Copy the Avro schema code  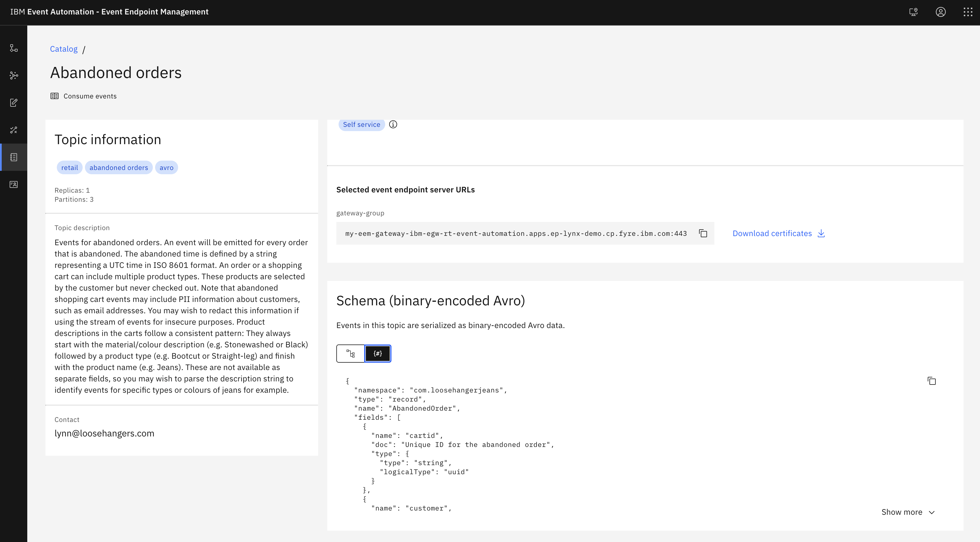pyautogui.click(x=932, y=381)
